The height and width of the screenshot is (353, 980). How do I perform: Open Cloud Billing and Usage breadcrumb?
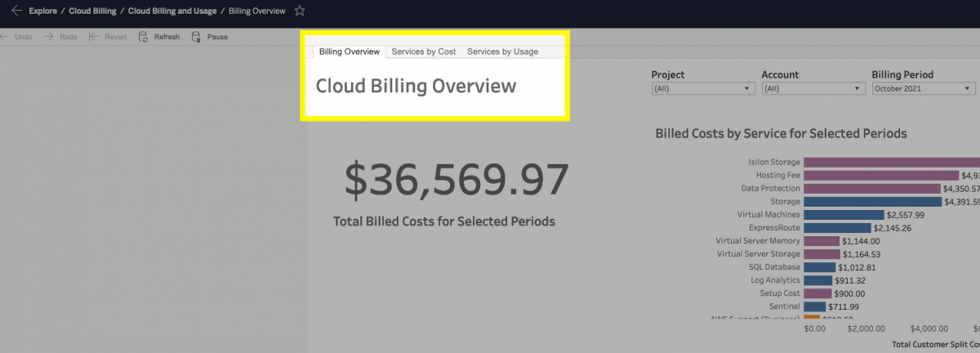pos(171,11)
